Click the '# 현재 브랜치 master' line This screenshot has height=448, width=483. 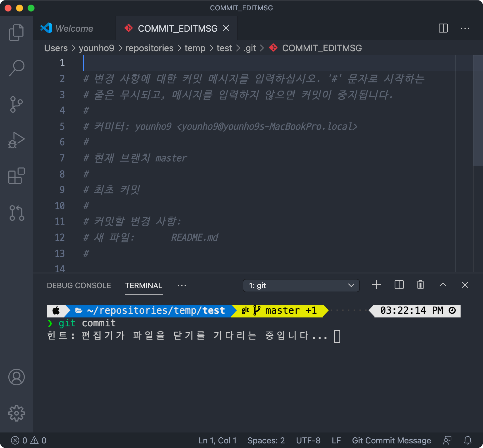point(135,158)
